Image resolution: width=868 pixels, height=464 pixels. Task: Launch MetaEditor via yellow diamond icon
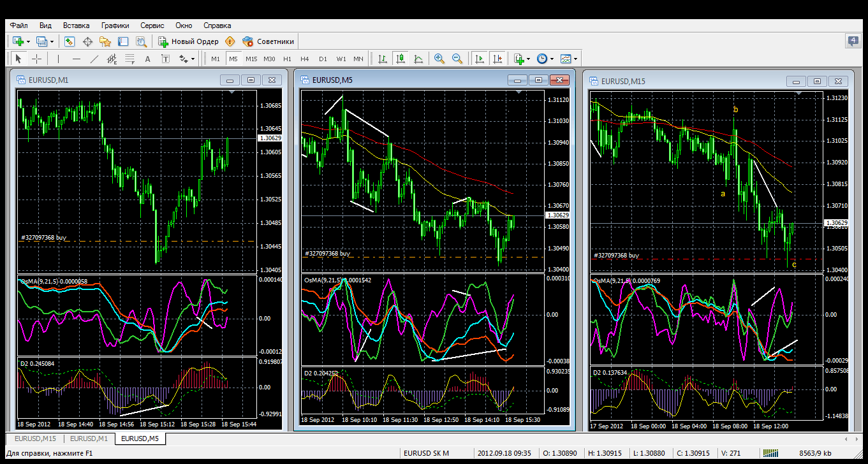[230, 41]
